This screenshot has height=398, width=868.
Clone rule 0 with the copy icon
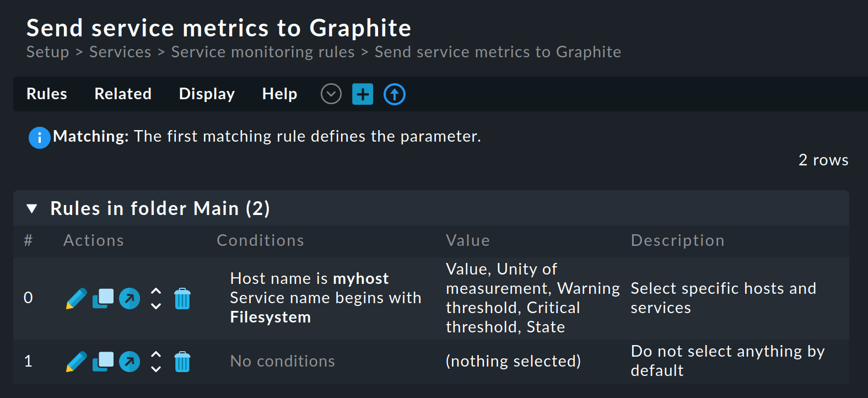point(103,298)
